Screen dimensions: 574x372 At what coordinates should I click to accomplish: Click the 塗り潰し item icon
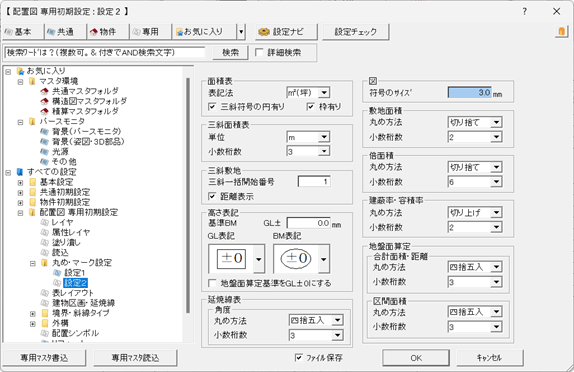45,242
